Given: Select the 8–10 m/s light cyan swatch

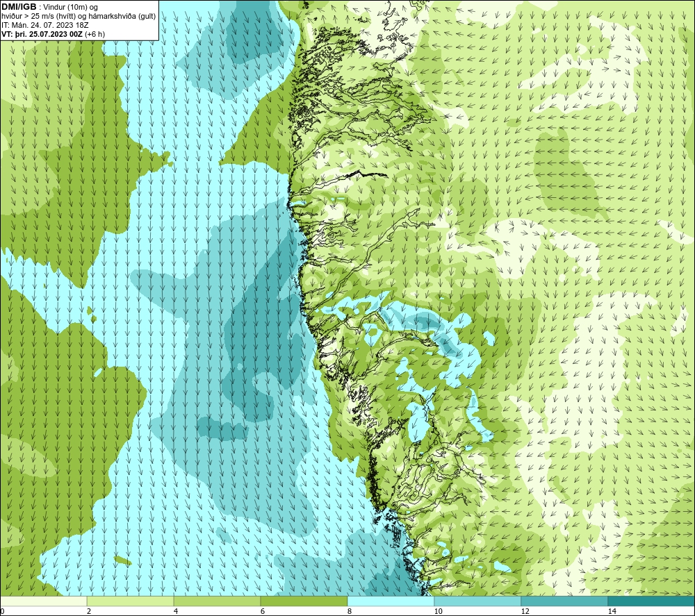Looking at the screenshot, I should tap(391, 601).
